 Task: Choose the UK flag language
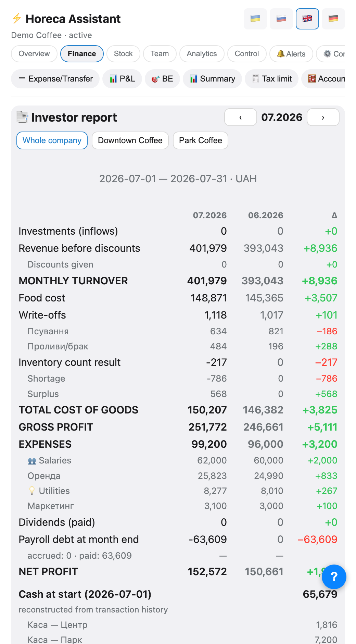click(307, 19)
